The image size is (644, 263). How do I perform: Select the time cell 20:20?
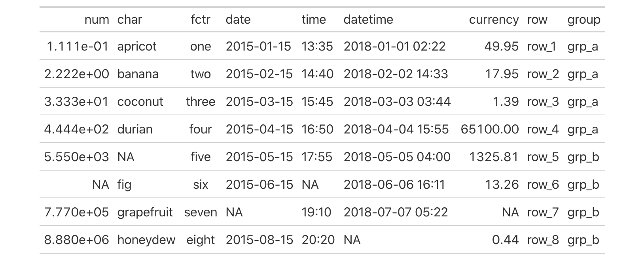tap(318, 240)
